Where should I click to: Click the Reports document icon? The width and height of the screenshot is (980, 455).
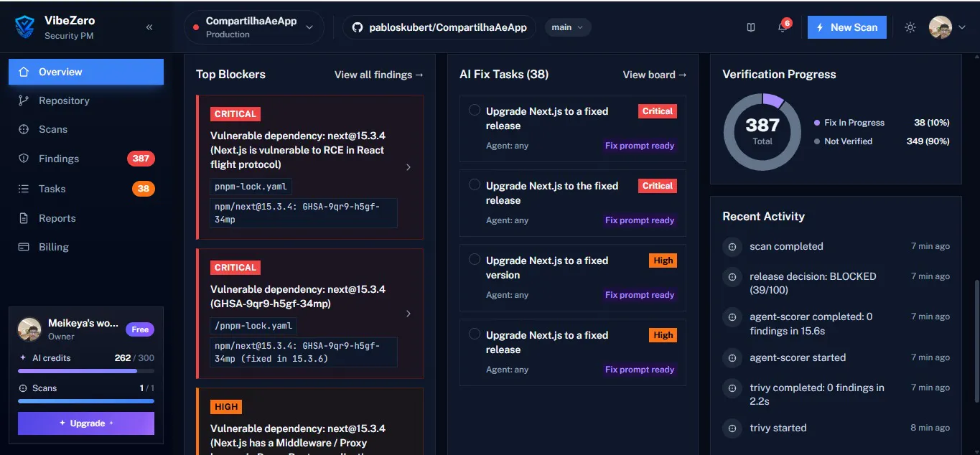pos(24,218)
